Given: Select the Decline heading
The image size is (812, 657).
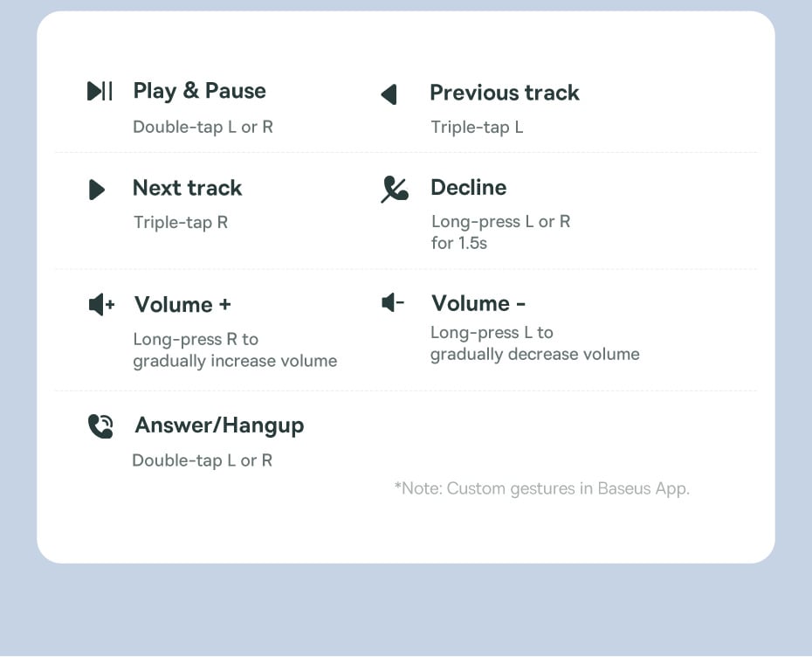Looking at the screenshot, I should 468,187.
